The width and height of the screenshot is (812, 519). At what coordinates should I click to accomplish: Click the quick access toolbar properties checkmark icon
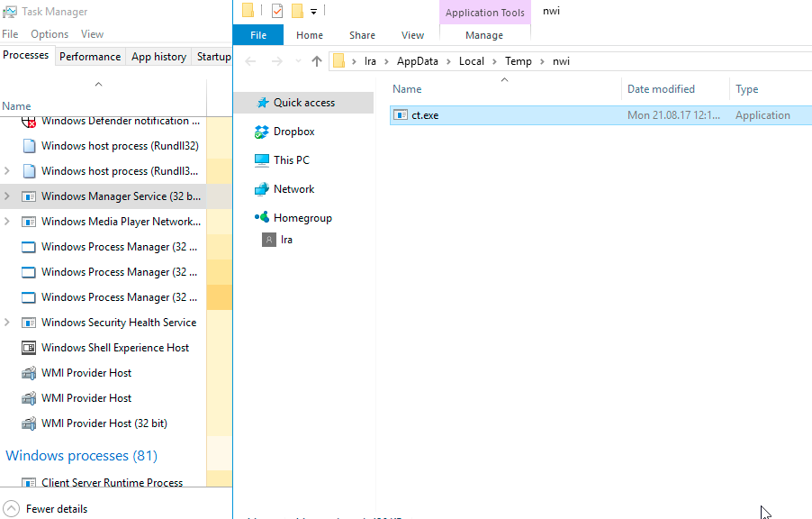(277, 12)
